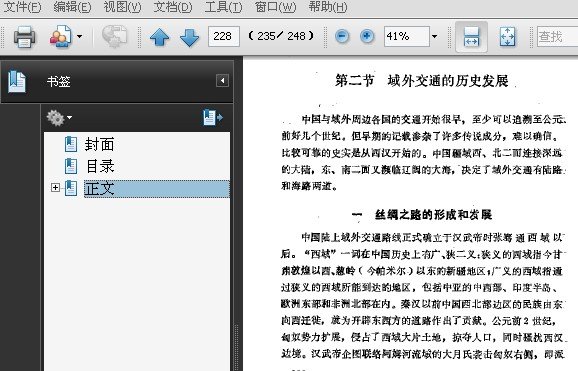
Task: Select the 正文 bookmark
Action: [x=157, y=188]
